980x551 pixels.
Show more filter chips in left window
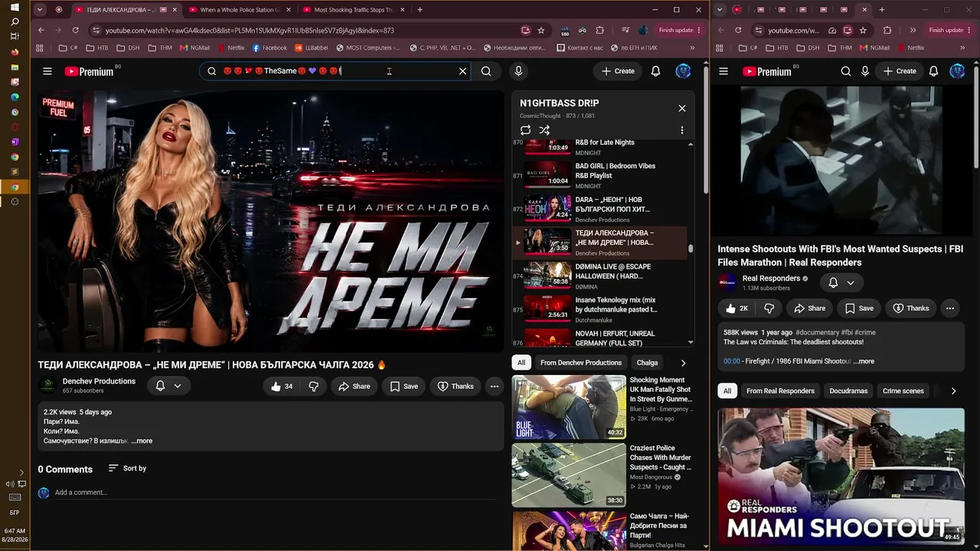(x=683, y=363)
